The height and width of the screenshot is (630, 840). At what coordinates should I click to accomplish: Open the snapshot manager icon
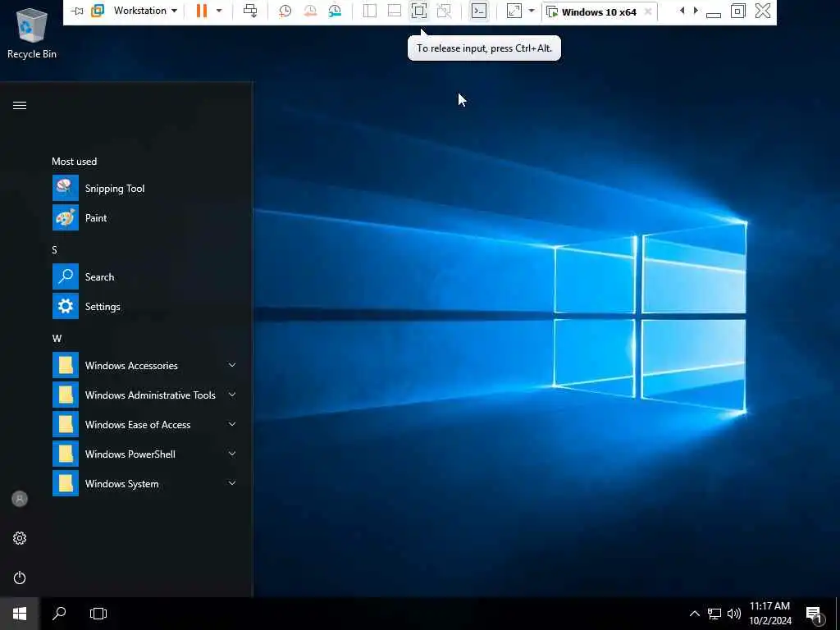pos(335,11)
